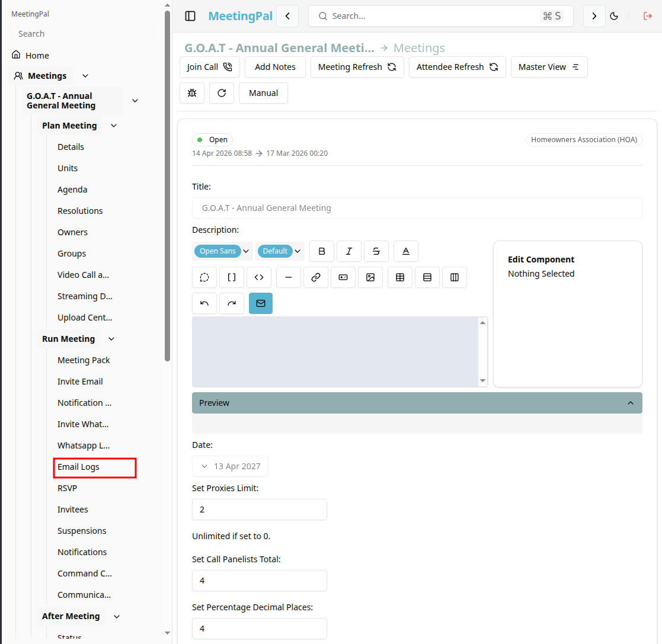Image resolution: width=662 pixels, height=644 pixels.
Task: Collapse the Meetings sidebar section
Action: point(85,76)
